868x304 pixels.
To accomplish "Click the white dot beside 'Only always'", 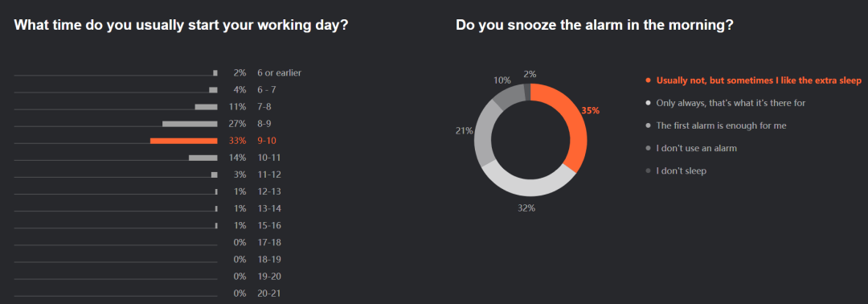I will coord(649,103).
